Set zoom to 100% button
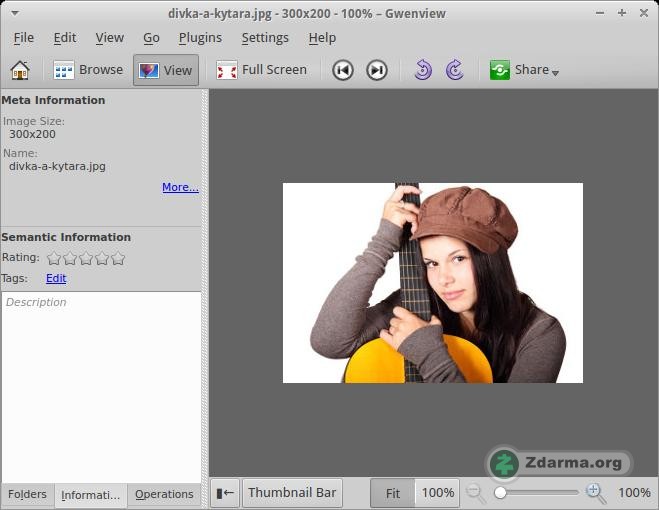Screen dimensions: 659x510 (x=438, y=493)
